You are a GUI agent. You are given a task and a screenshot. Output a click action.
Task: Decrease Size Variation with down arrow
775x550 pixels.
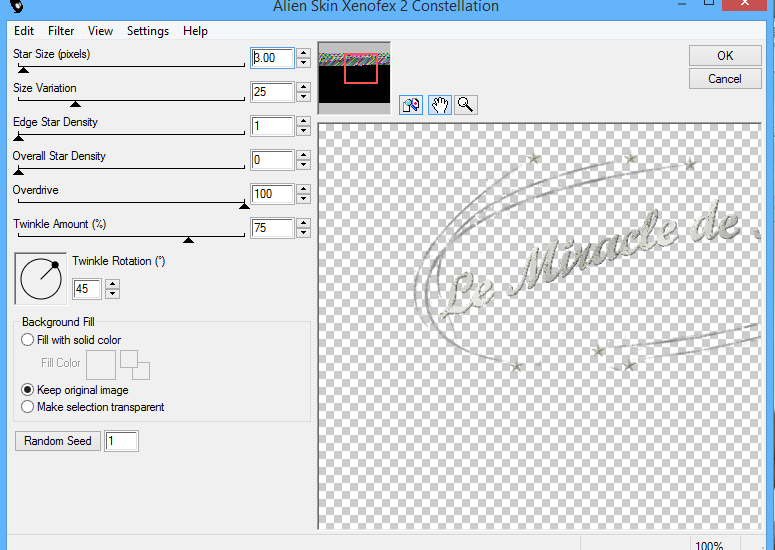pyautogui.click(x=304, y=97)
